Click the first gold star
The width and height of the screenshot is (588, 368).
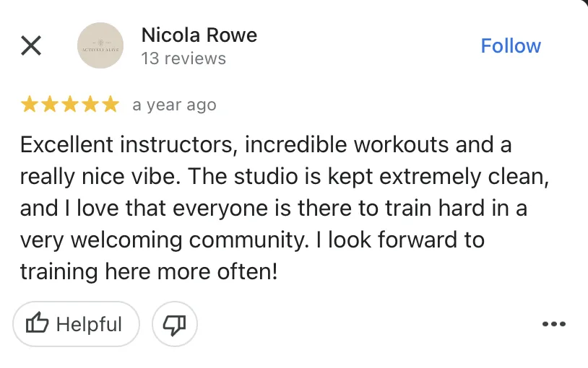[30, 105]
